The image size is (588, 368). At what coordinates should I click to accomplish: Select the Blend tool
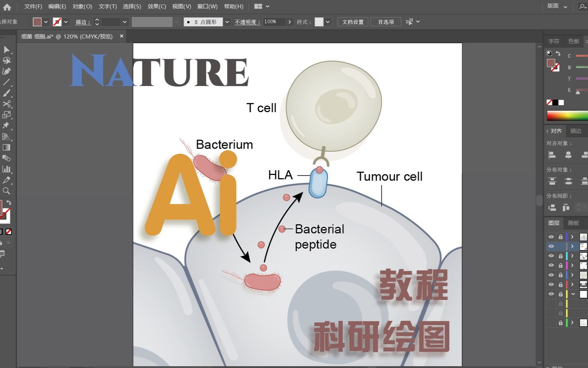tap(6, 158)
